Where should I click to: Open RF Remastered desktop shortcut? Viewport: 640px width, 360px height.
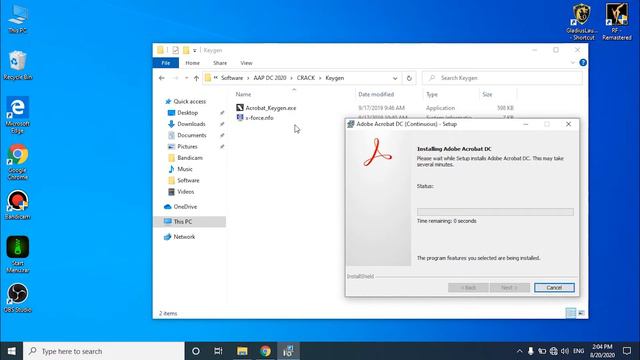pos(617,22)
